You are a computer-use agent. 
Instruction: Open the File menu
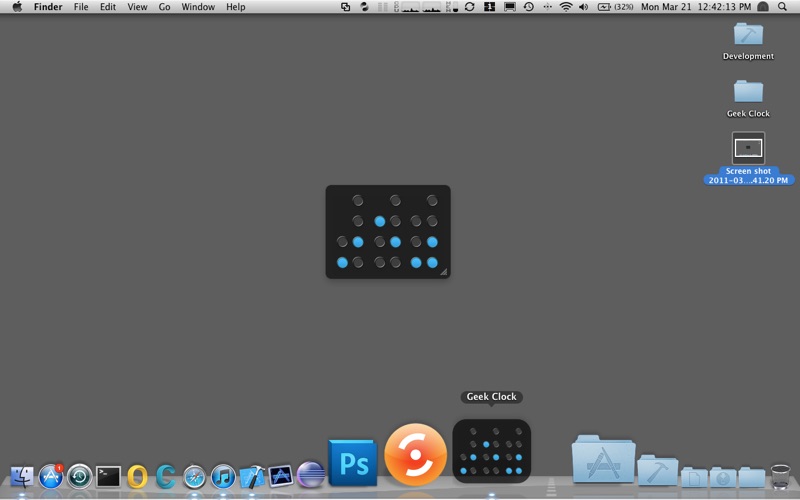(x=81, y=7)
